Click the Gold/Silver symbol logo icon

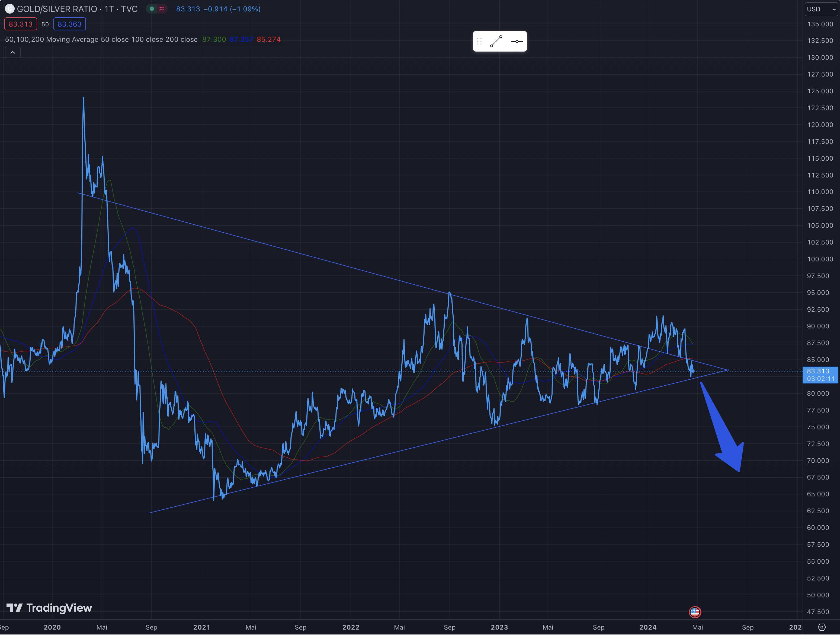9,9
